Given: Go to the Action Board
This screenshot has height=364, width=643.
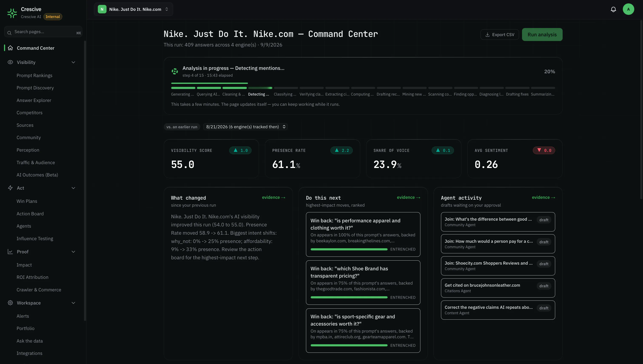Looking at the screenshot, I should tap(30, 213).
